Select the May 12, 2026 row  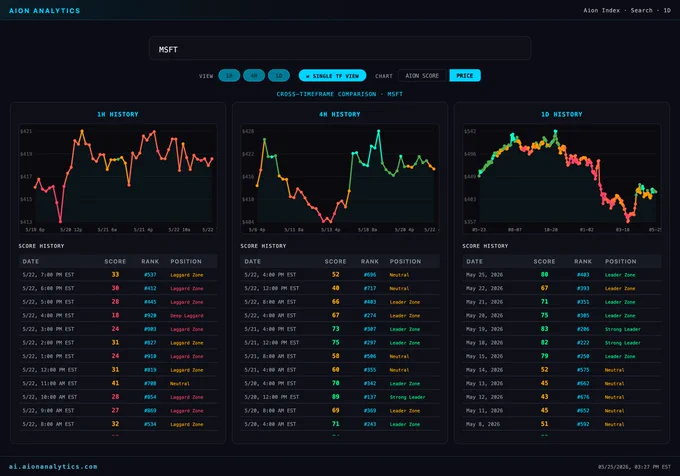point(562,397)
